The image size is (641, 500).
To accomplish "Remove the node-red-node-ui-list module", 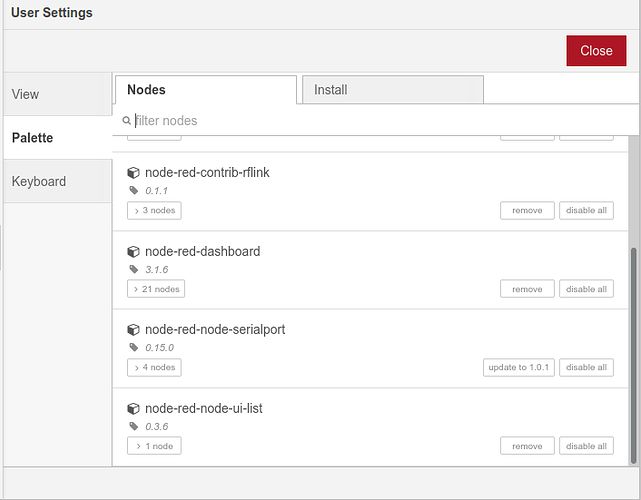I will click(x=527, y=446).
